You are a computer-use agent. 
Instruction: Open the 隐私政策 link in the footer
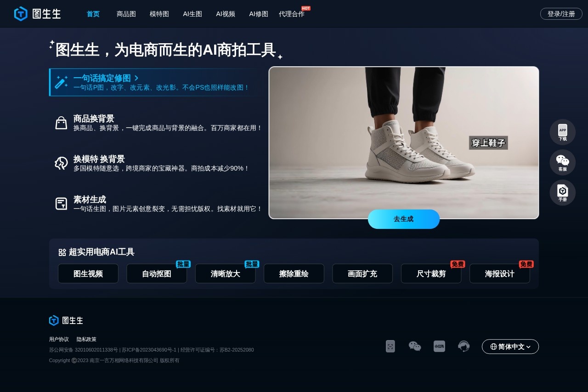tap(86, 339)
